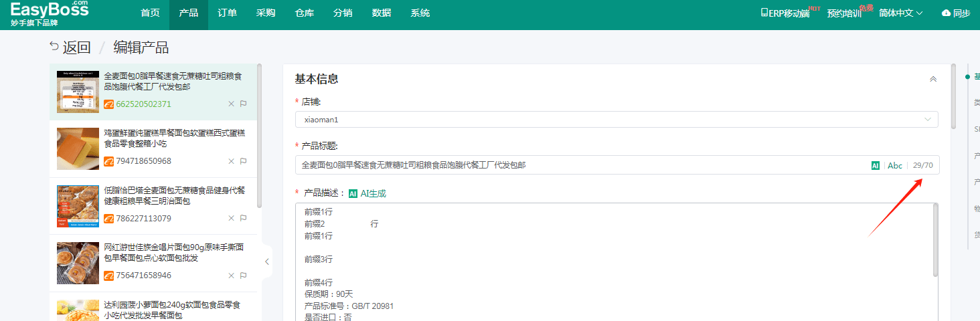Open the 仓库 menu

coord(305,13)
